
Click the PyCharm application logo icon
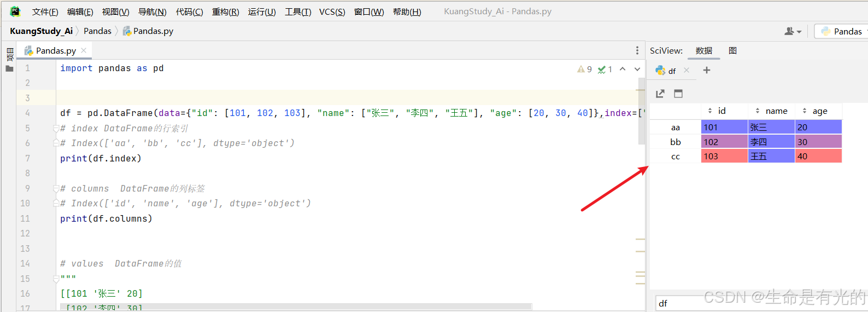click(x=15, y=11)
